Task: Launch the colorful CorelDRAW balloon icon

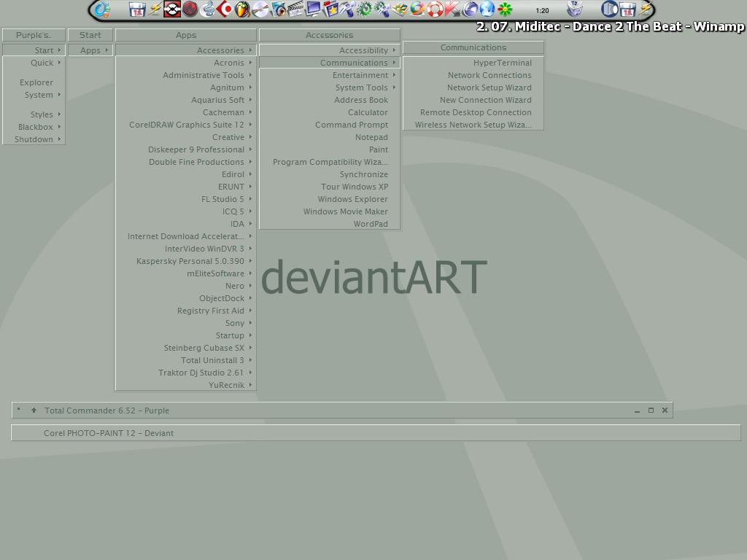Action: (417, 9)
